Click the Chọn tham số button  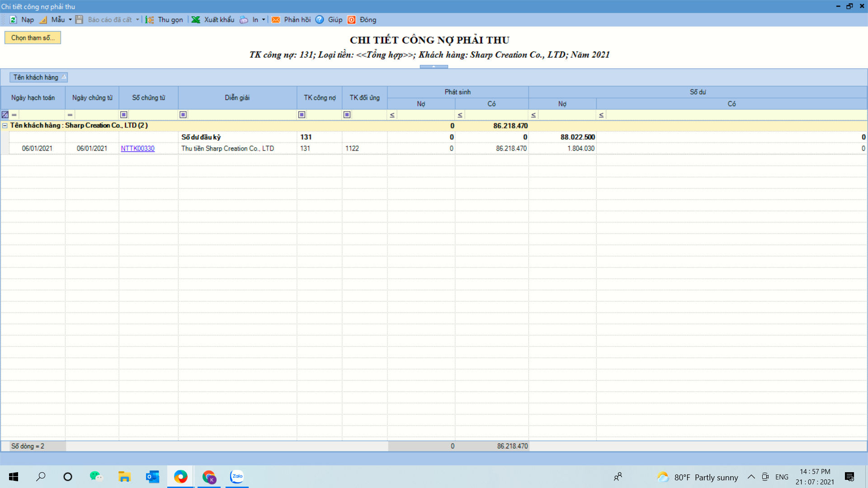(x=33, y=38)
